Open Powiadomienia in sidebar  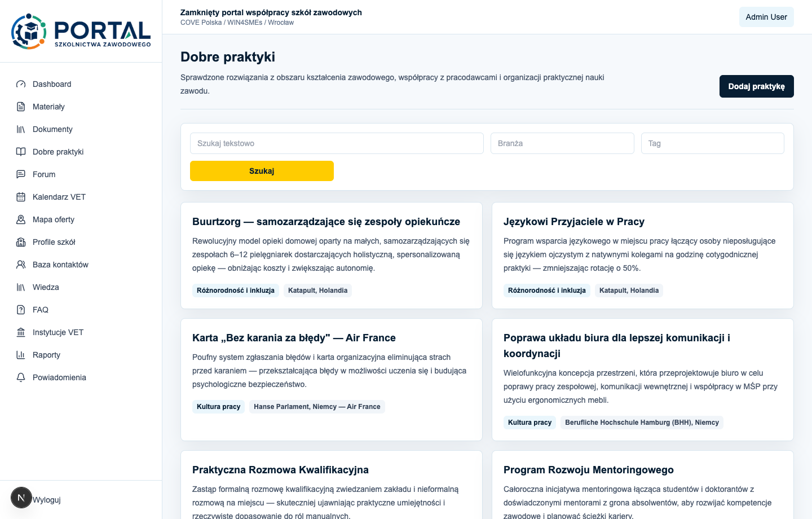coord(81,377)
